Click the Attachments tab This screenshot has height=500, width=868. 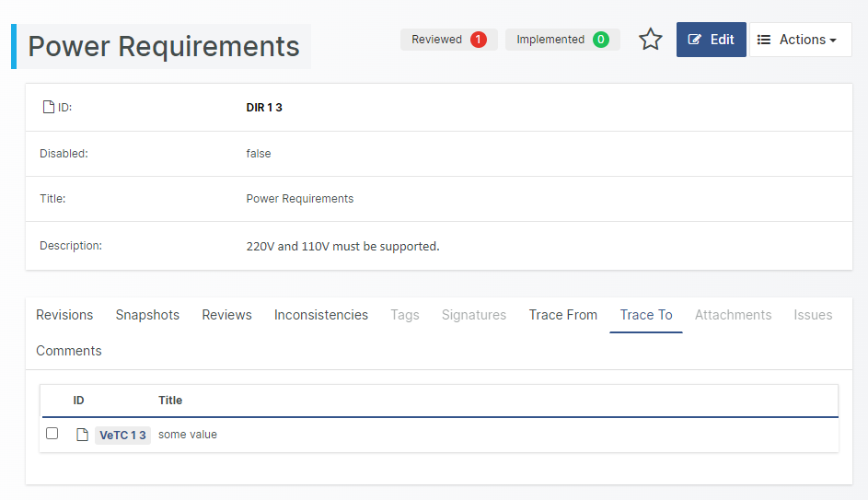[733, 315]
